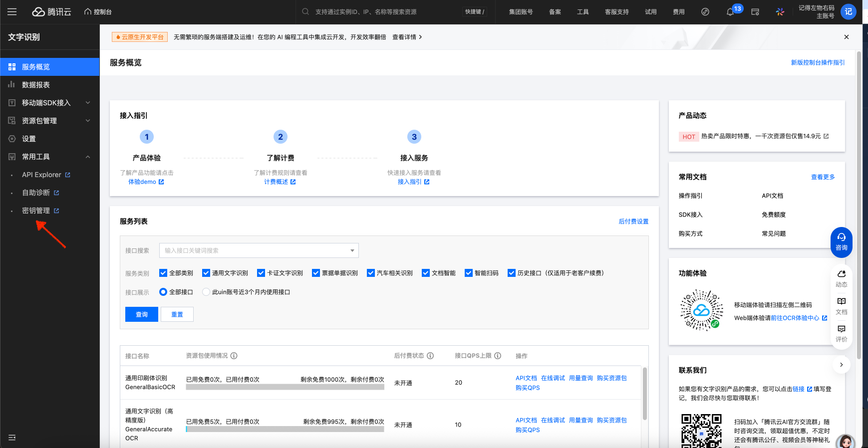Expand the floating panel right arrow
Screen dimensions: 868x448
[842, 365]
